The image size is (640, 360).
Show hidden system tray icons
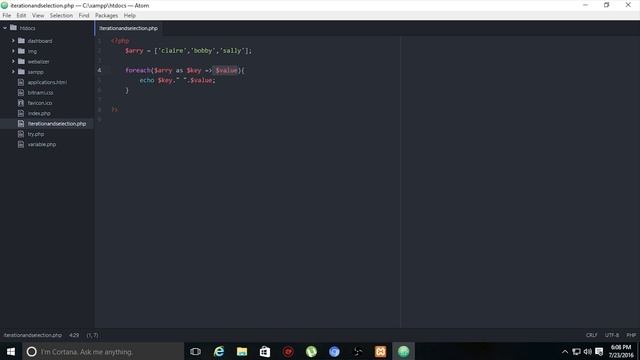(x=565, y=351)
